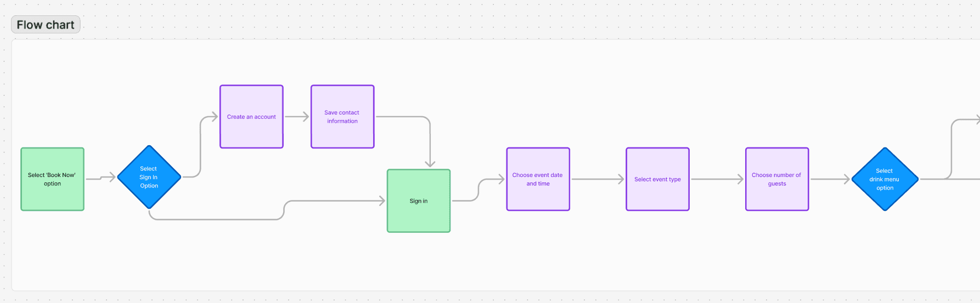The width and height of the screenshot is (980, 303).
Task: Select arrow from Select event type to Choose guests
Action: click(x=717, y=179)
